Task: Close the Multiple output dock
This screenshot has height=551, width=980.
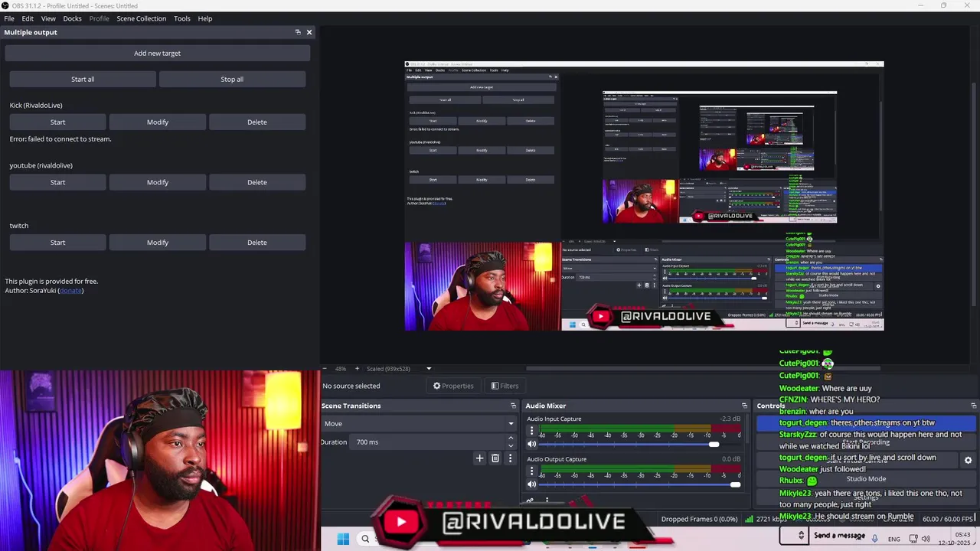Action: click(309, 32)
